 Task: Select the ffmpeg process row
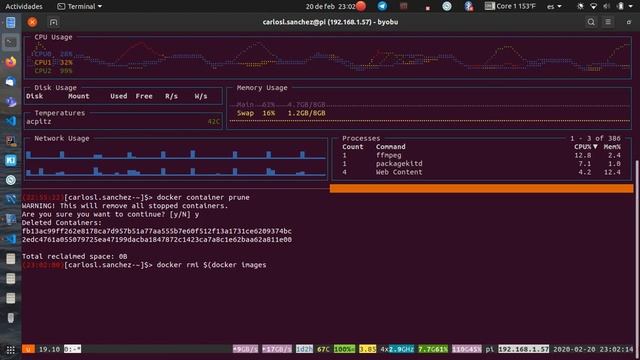tap(481, 155)
